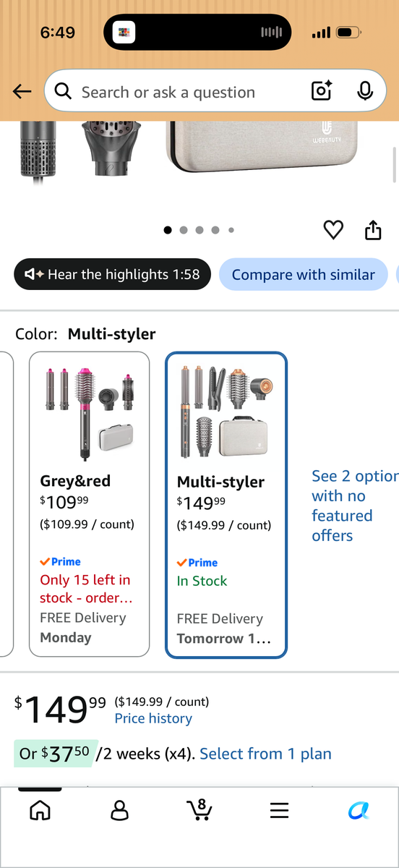Open shopping cart with 8 items

199,809
